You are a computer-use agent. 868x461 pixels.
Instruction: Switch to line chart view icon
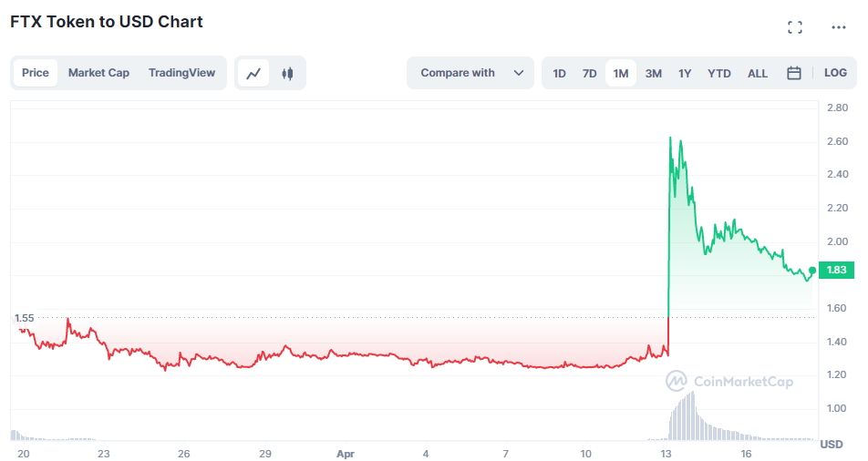click(x=253, y=73)
